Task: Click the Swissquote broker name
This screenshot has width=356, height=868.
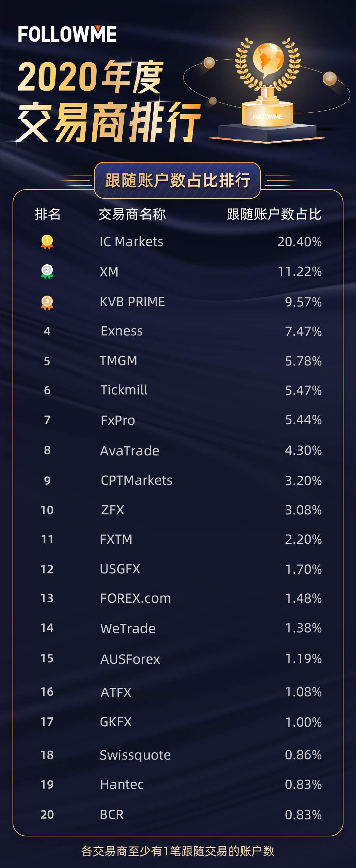Action: 135,755
